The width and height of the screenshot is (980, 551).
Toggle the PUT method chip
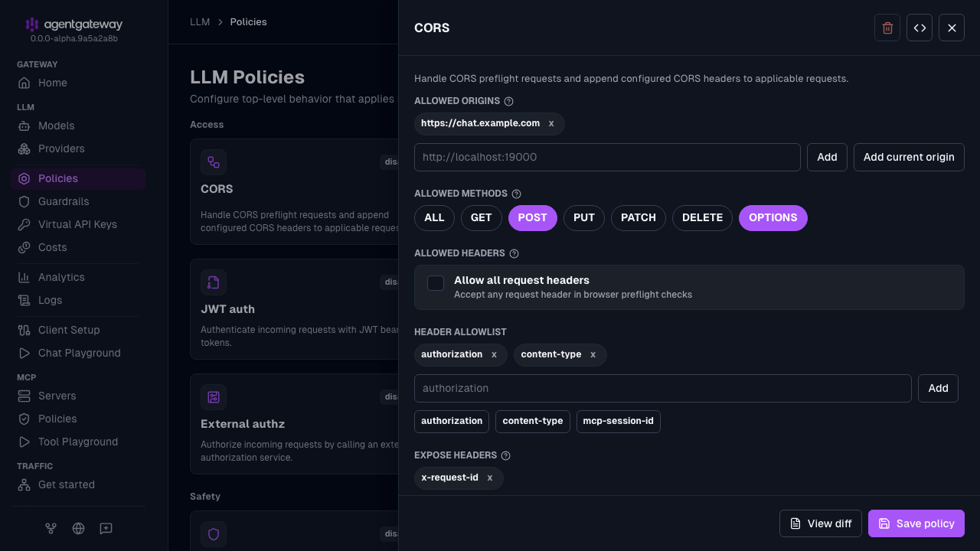(584, 217)
